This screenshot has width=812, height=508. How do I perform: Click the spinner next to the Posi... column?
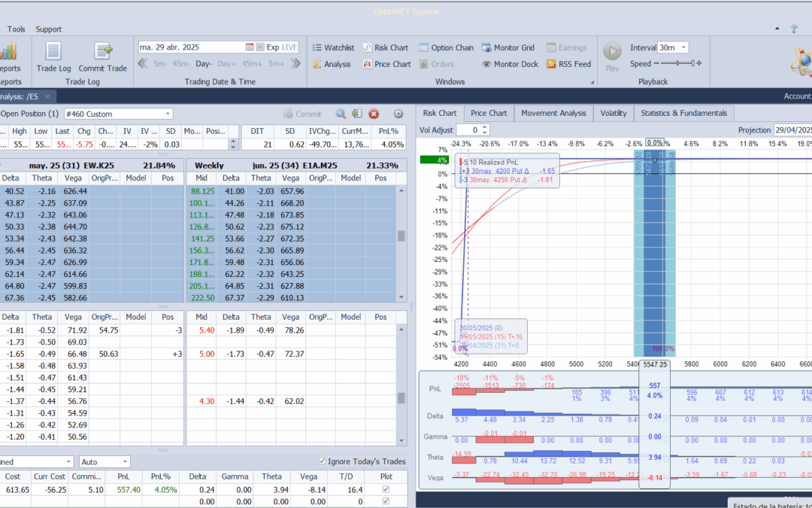click(x=233, y=144)
